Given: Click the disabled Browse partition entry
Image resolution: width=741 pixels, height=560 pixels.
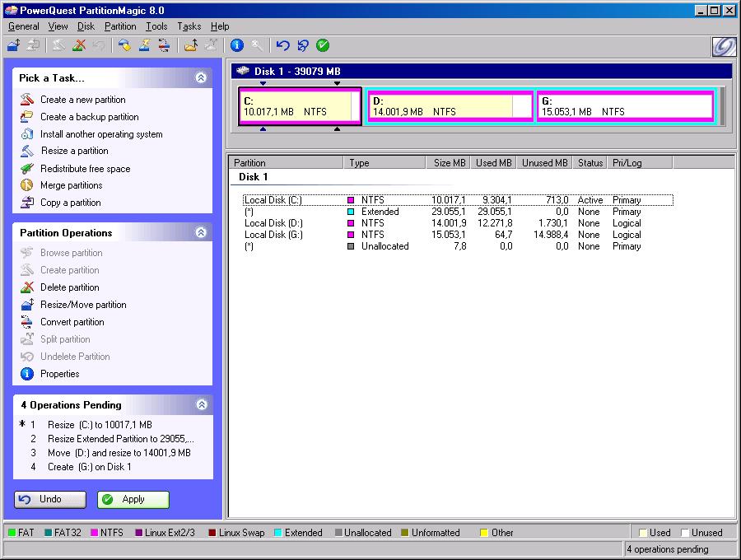Looking at the screenshot, I should pyautogui.click(x=72, y=253).
